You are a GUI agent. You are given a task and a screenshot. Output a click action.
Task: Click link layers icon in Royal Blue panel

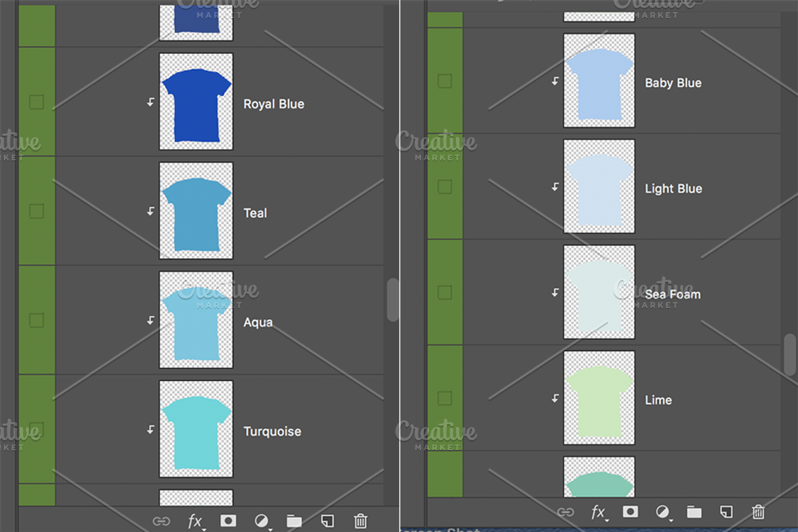pyautogui.click(x=162, y=521)
